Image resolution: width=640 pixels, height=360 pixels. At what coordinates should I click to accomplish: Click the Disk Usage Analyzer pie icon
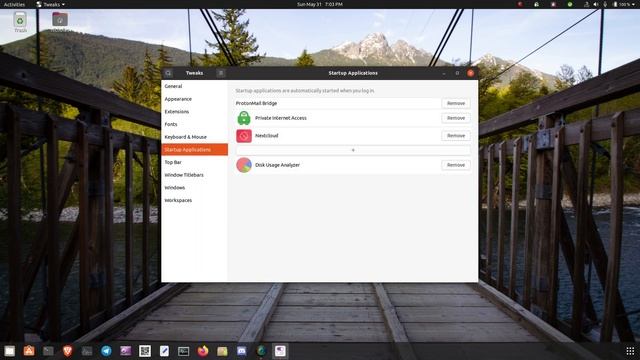[244, 165]
